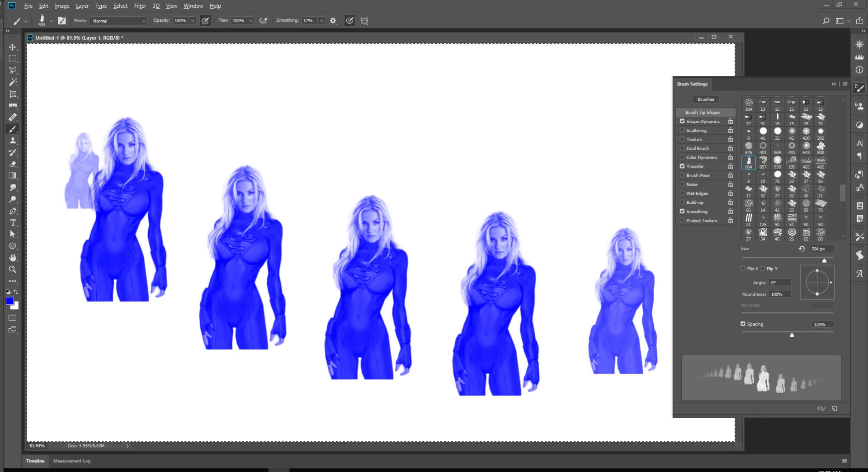Select the Hand tool
Image resolution: width=868 pixels, height=472 pixels.
click(13, 258)
